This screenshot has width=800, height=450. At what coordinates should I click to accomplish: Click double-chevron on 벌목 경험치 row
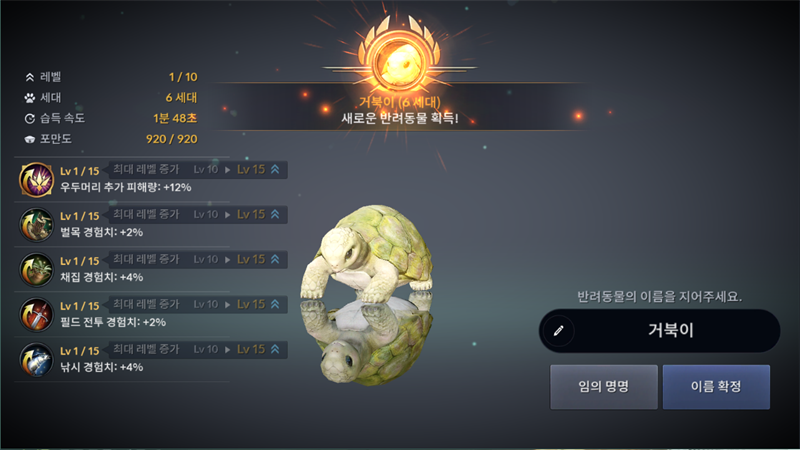tap(275, 214)
